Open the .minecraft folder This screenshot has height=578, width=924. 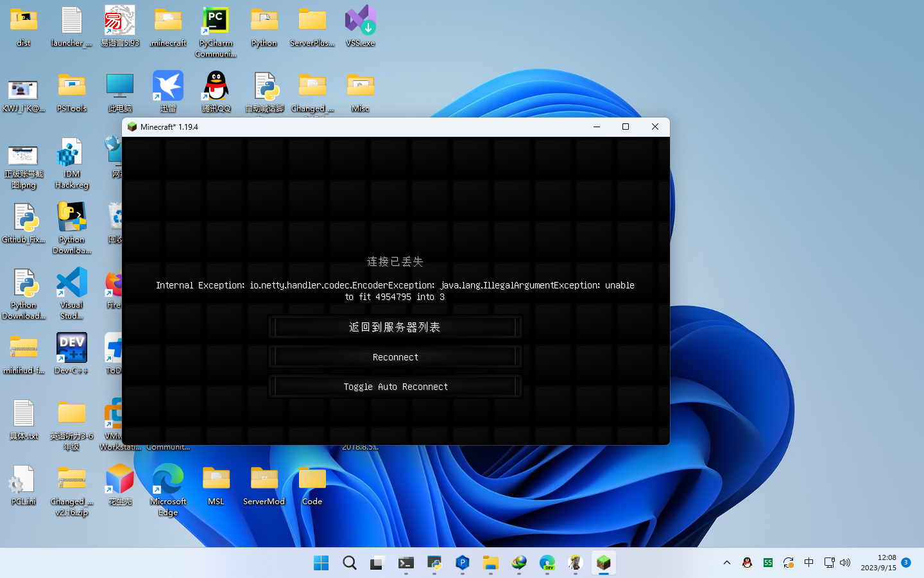pyautogui.click(x=168, y=28)
